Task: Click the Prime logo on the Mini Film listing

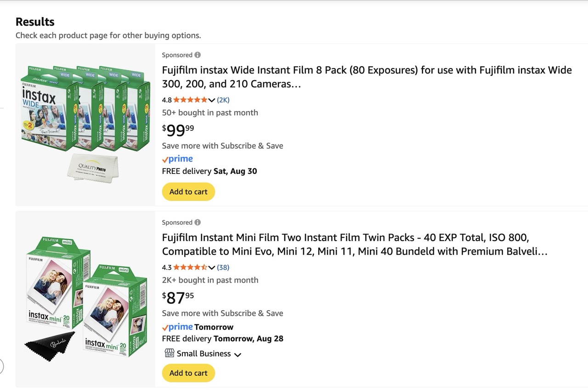Action: [177, 327]
